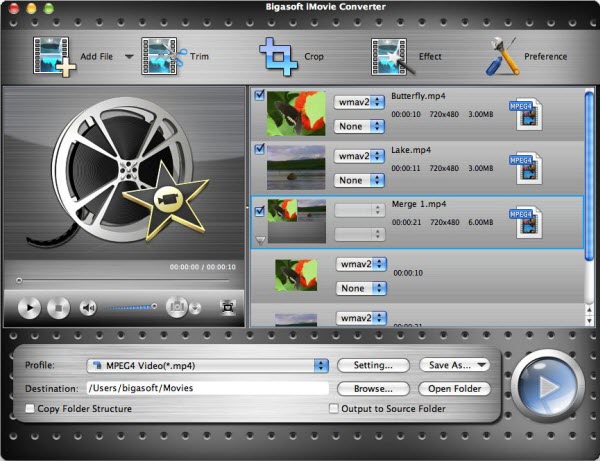Open the Profile MPEG4 Video dropdown
The image size is (600, 461).
(x=208, y=366)
